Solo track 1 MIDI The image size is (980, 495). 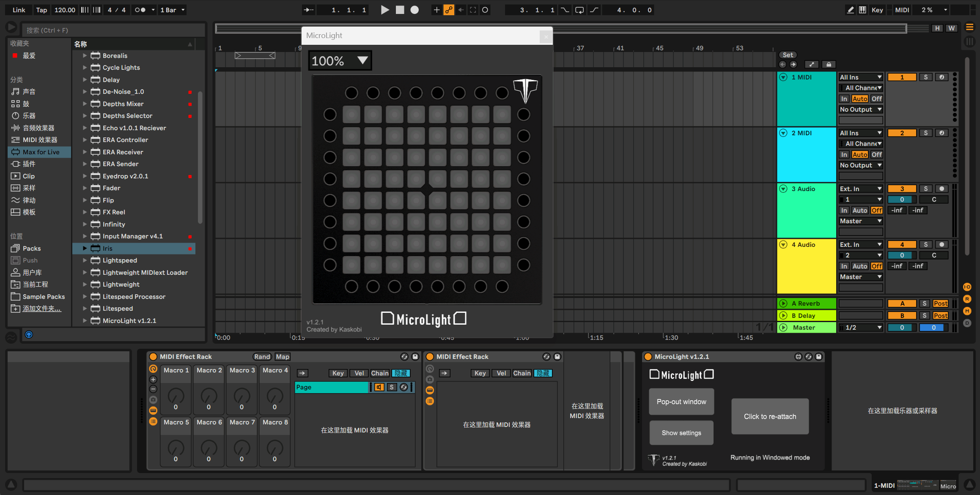click(925, 77)
